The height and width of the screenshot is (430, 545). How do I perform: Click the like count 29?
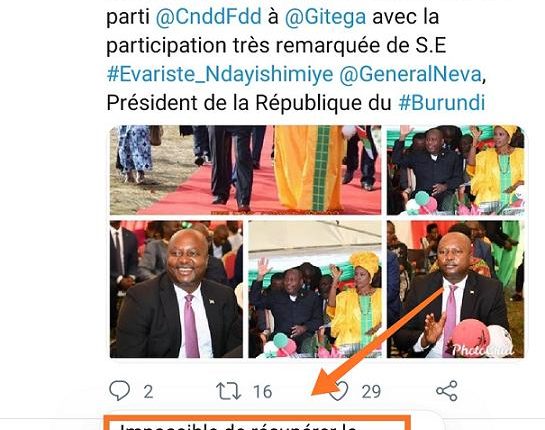[x=371, y=392]
